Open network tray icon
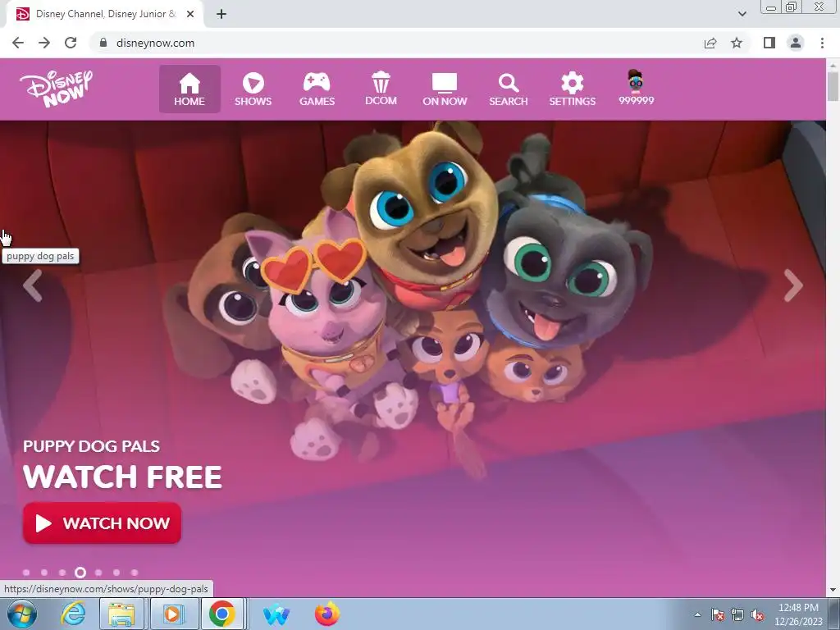The image size is (840, 630). (x=737, y=614)
